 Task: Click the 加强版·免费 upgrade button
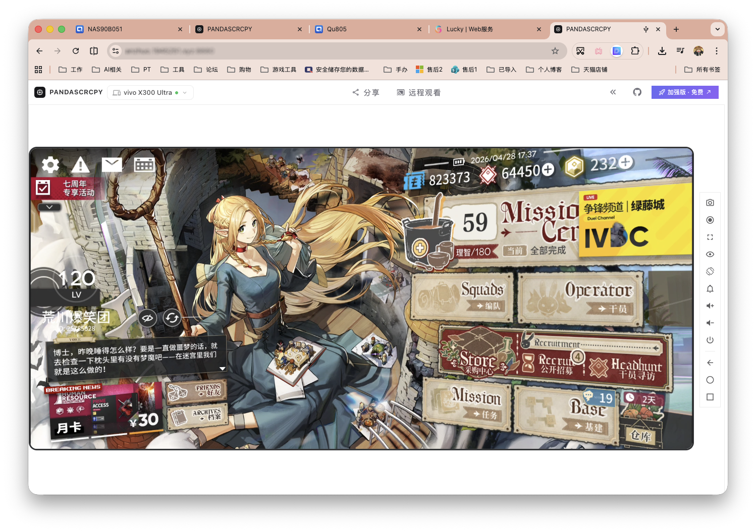(x=684, y=92)
